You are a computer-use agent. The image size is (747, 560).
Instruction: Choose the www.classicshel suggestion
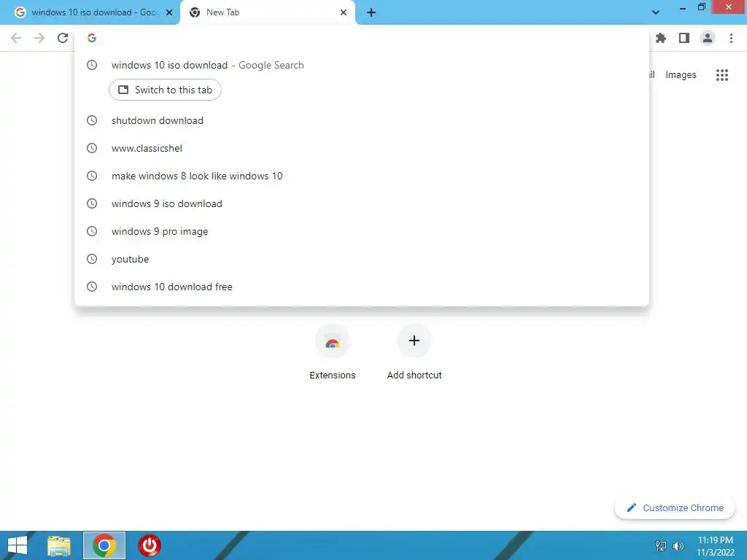click(362, 148)
